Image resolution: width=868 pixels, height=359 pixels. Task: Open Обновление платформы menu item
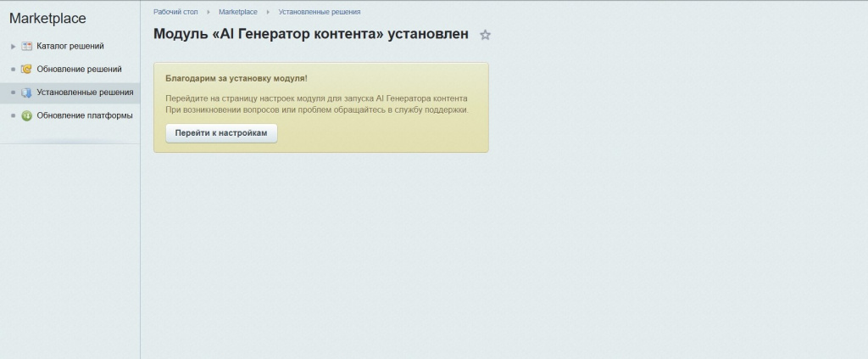[85, 115]
